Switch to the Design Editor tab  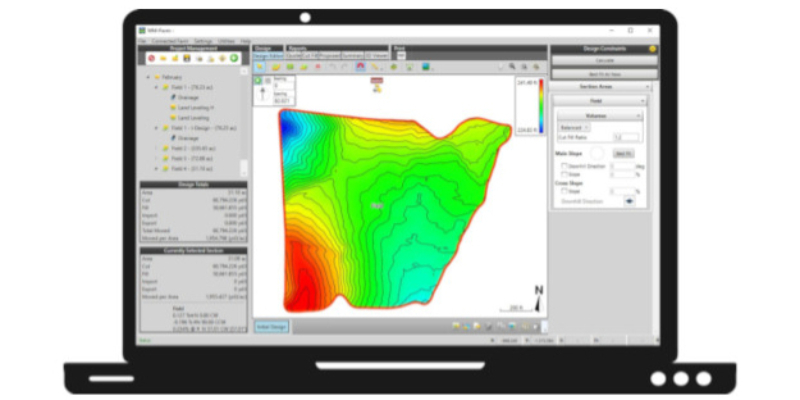(x=268, y=56)
